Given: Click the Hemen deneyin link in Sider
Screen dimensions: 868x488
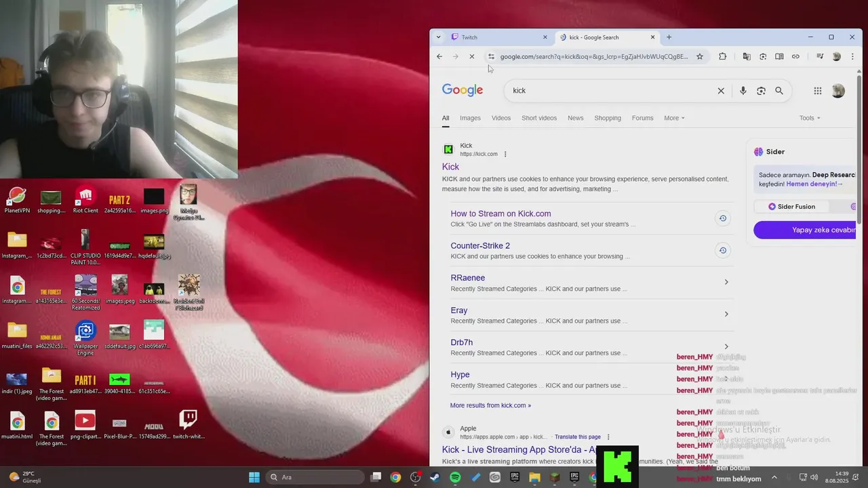Looking at the screenshot, I should coord(814,184).
